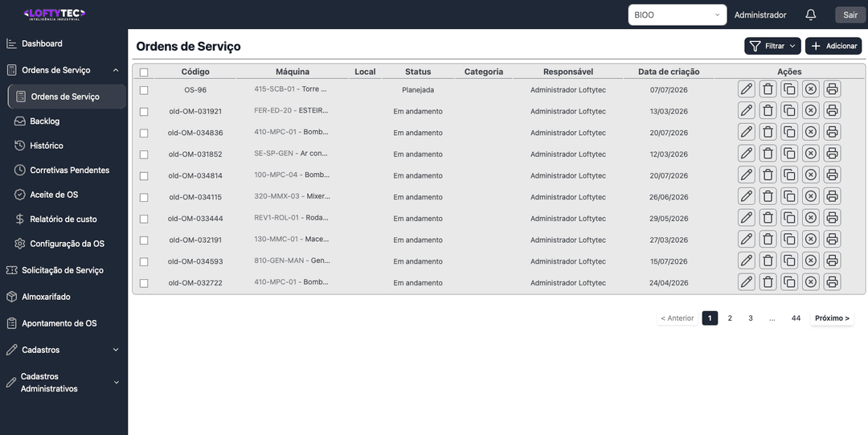Screen dimensions: 868x435
Task: Go to pagination page 3
Action: coord(751,318)
